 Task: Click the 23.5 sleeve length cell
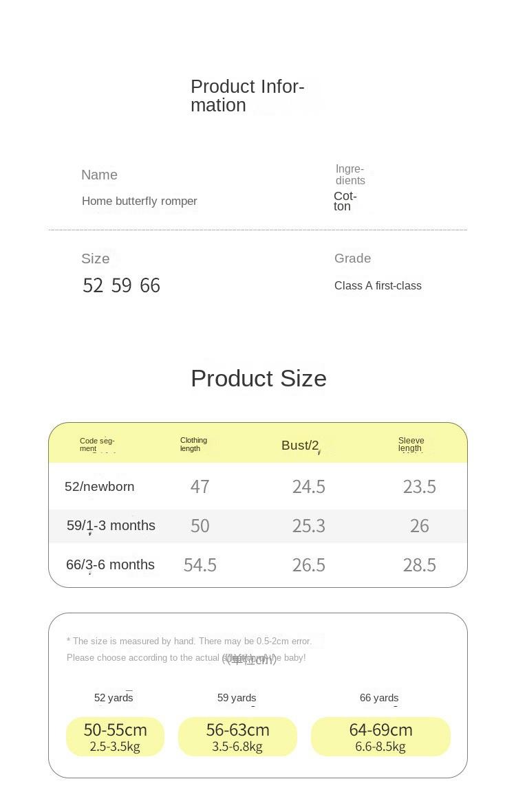(420, 487)
